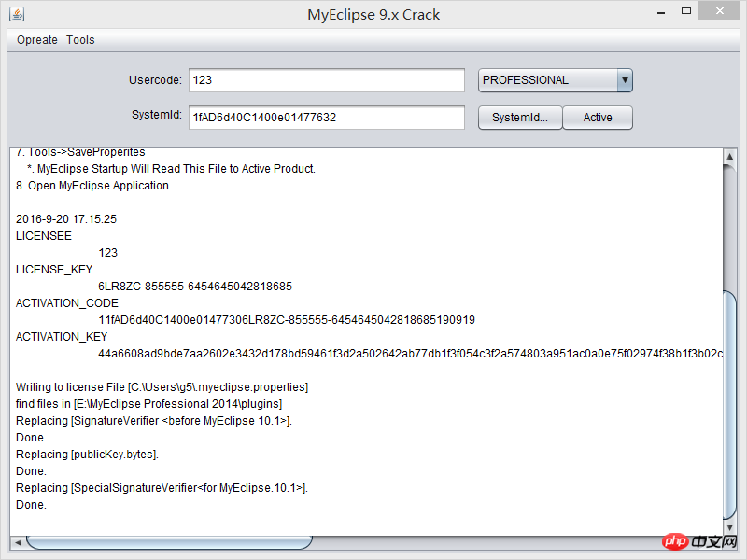Image resolution: width=747 pixels, height=560 pixels.
Task: Close the MyEclipse 9.x Crack window
Action: [719, 10]
